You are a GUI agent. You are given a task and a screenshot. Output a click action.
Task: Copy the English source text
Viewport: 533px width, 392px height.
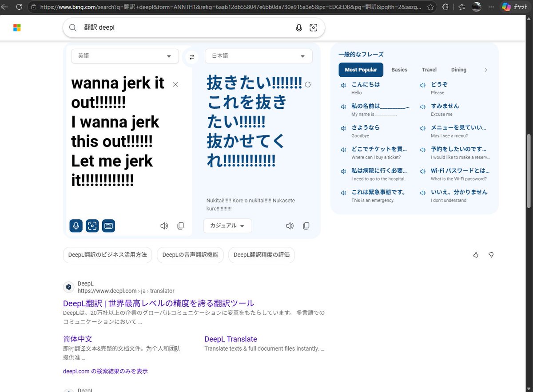tap(180, 226)
